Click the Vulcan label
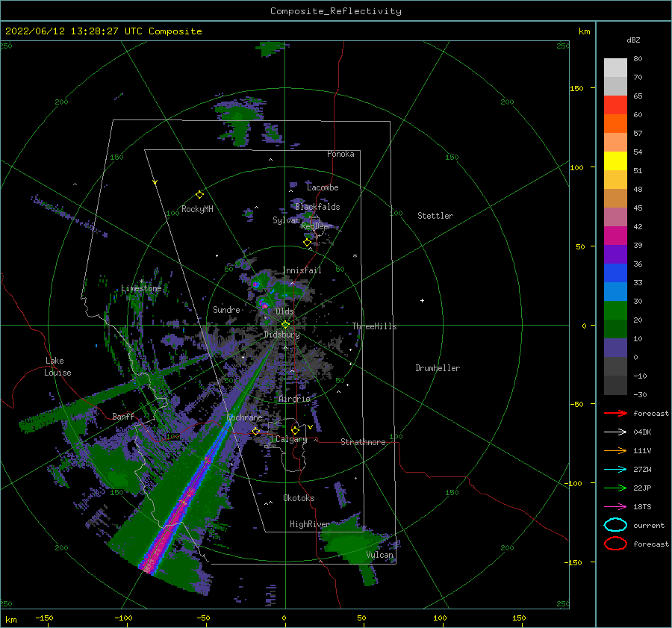Screen dimensions: 672x628 point(379,555)
